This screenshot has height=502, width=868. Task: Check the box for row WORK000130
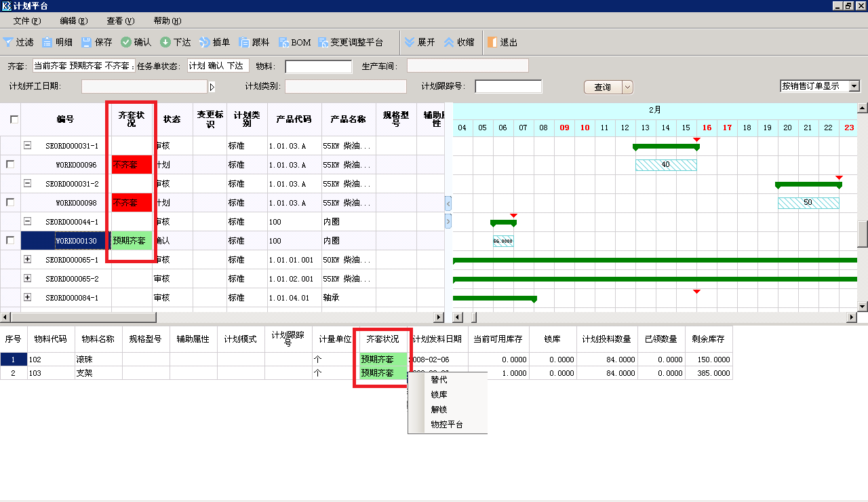click(x=10, y=240)
